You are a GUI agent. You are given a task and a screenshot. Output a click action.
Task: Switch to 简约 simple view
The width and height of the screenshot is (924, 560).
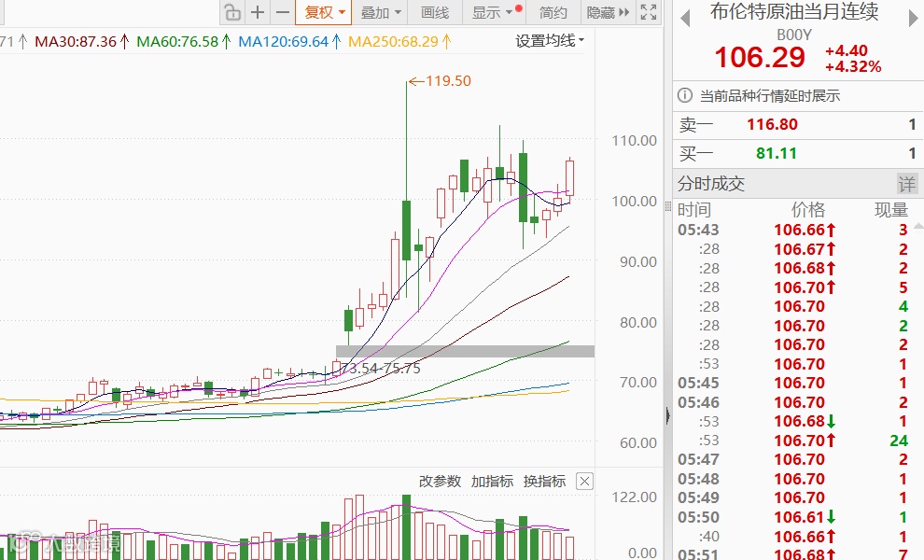point(553,12)
